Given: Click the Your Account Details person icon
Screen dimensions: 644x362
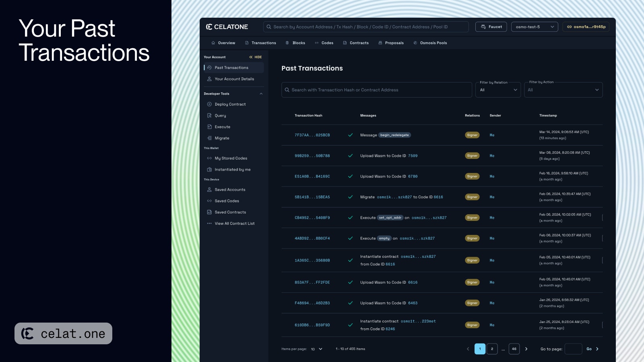Looking at the screenshot, I should coord(209,79).
